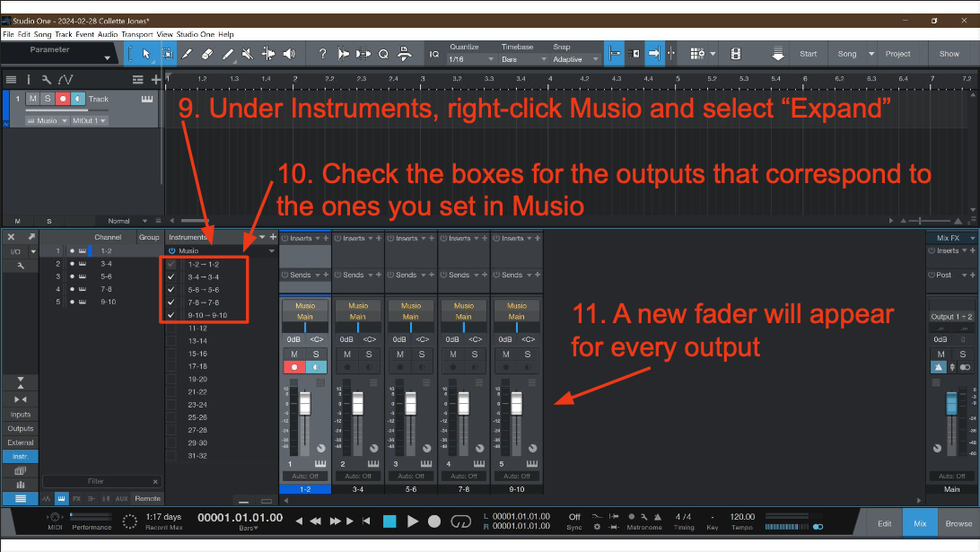The width and height of the screenshot is (980, 552).
Task: Uncheck the 3-4 → 3-4 output checkbox
Action: [x=171, y=277]
